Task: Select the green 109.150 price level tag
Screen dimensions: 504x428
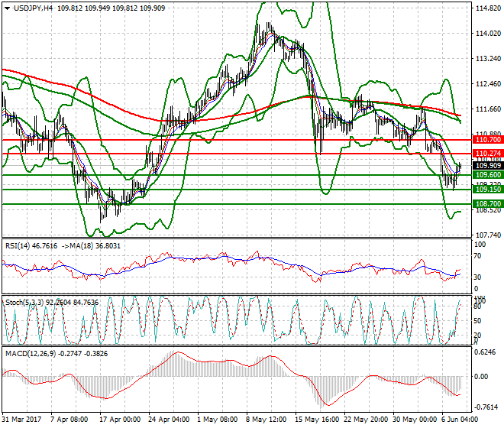Action: [484, 190]
